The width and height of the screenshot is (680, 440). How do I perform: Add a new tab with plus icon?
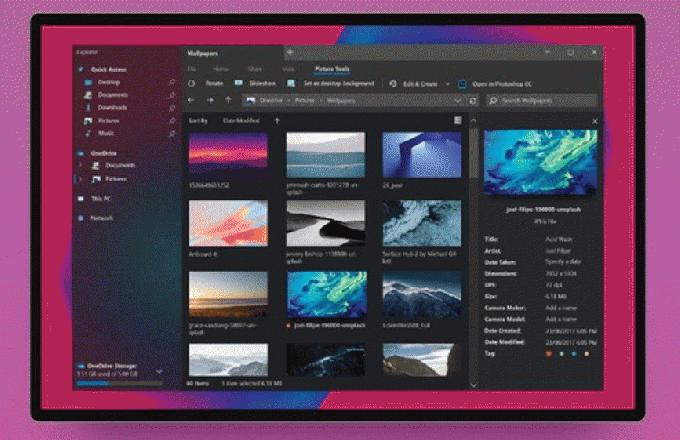(x=290, y=52)
